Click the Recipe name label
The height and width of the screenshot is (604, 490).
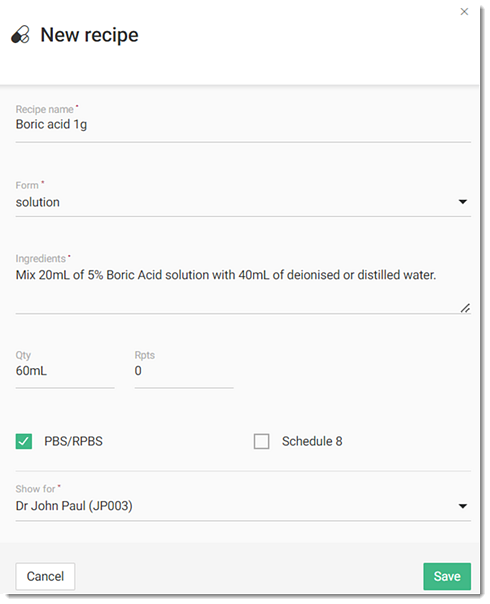click(45, 109)
